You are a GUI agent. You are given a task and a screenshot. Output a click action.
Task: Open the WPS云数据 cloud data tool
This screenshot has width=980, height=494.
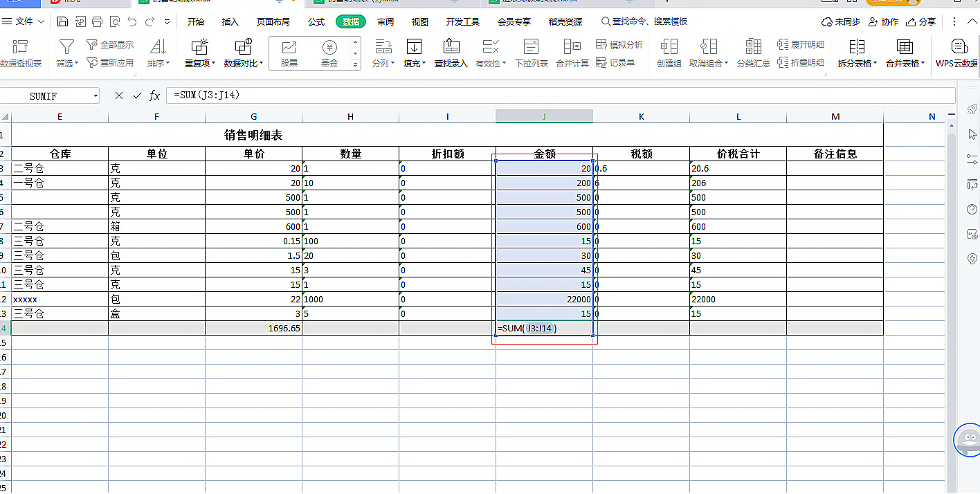pyautogui.click(x=959, y=54)
